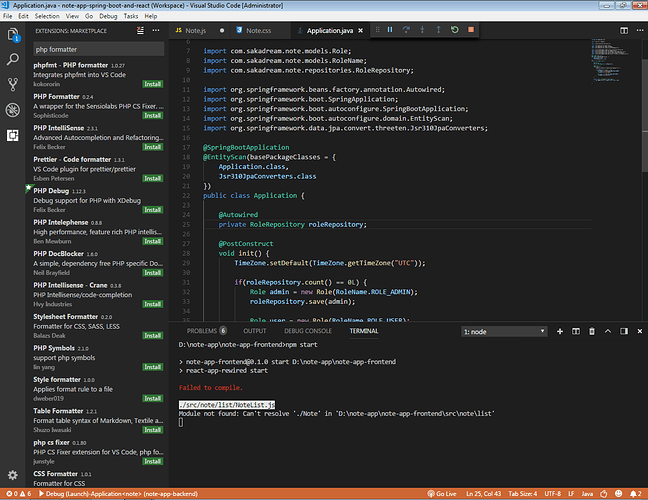The image size is (648, 500).
Task: Switch to the Note.css editor tab
Action: 259,31
